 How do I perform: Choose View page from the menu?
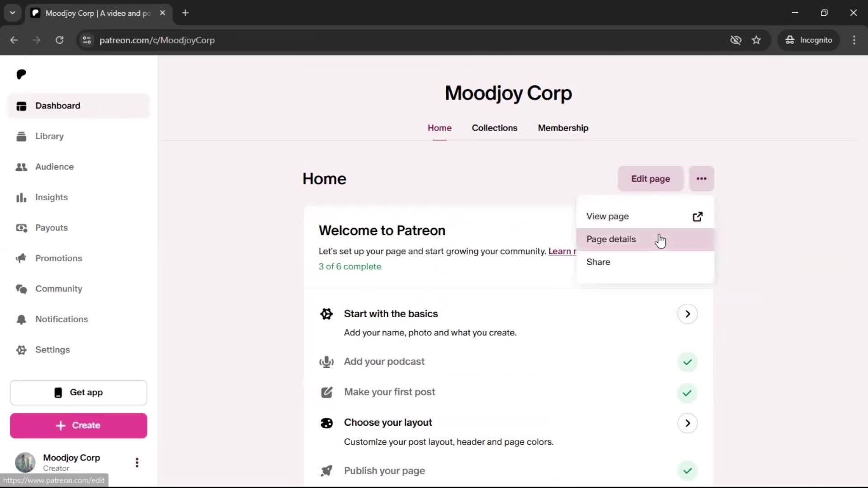645,216
